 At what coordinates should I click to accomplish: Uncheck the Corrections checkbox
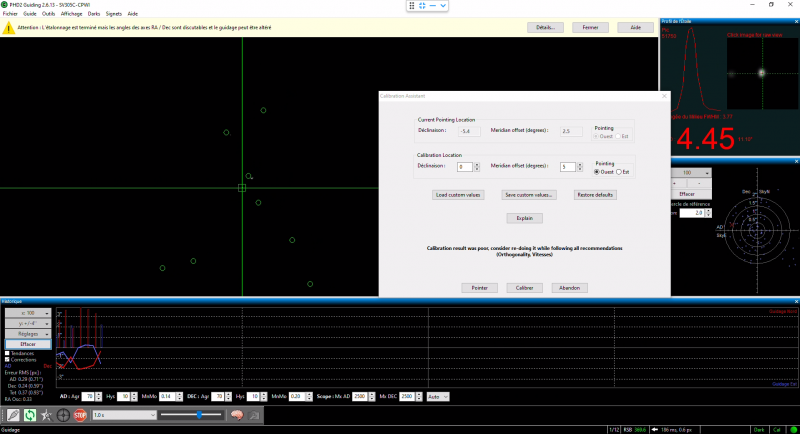coord(8,360)
